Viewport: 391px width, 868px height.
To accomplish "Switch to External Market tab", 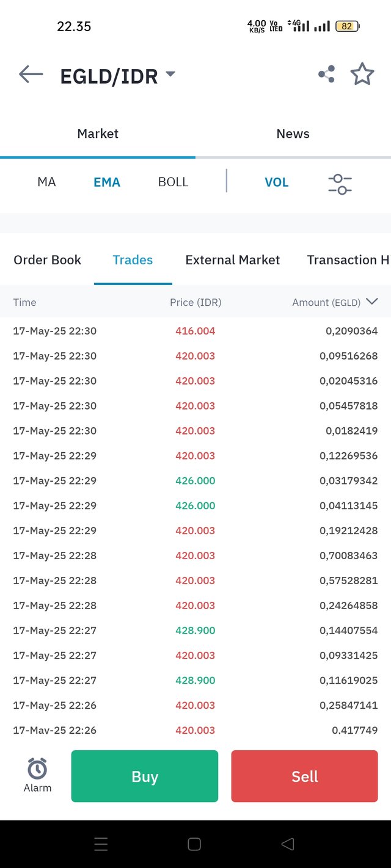I will click(x=233, y=260).
